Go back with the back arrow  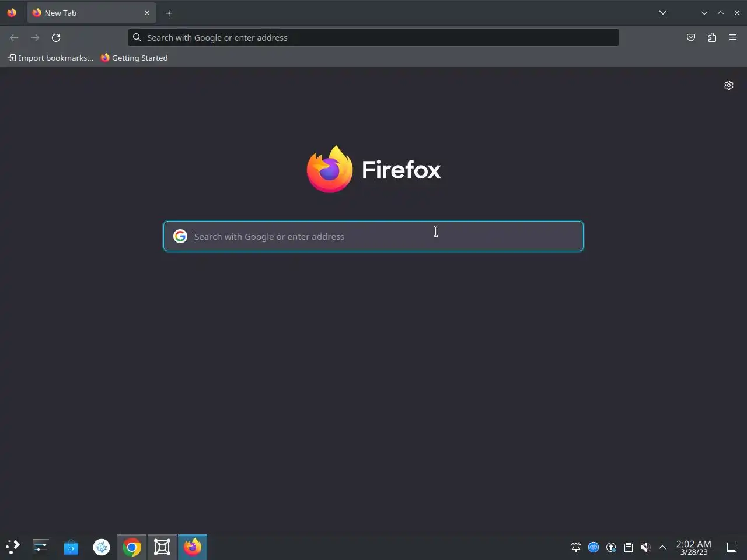pyautogui.click(x=14, y=37)
